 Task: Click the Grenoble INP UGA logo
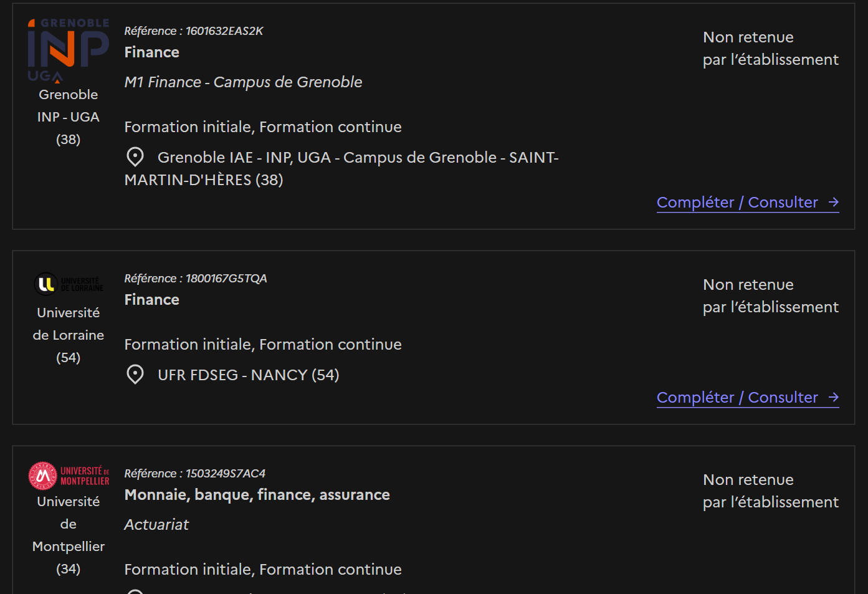pos(69,50)
